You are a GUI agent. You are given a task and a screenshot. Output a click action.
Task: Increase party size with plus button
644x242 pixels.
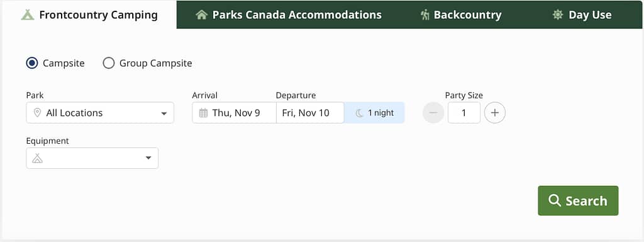(x=495, y=113)
